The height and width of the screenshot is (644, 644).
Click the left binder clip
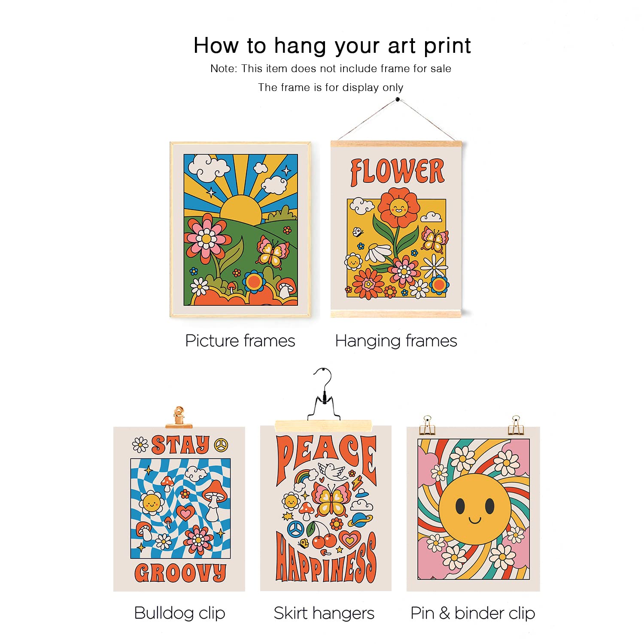click(x=427, y=425)
